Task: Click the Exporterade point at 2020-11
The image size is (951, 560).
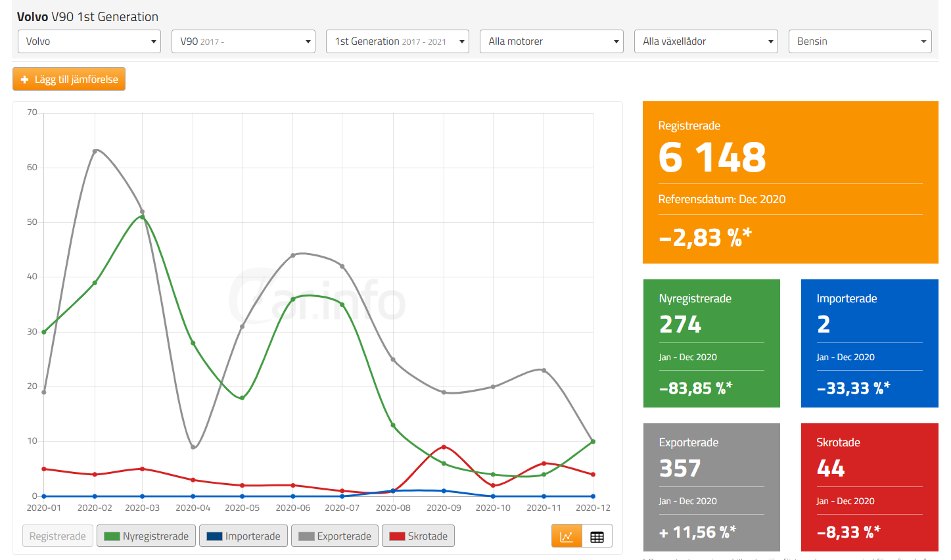Action: point(544,370)
